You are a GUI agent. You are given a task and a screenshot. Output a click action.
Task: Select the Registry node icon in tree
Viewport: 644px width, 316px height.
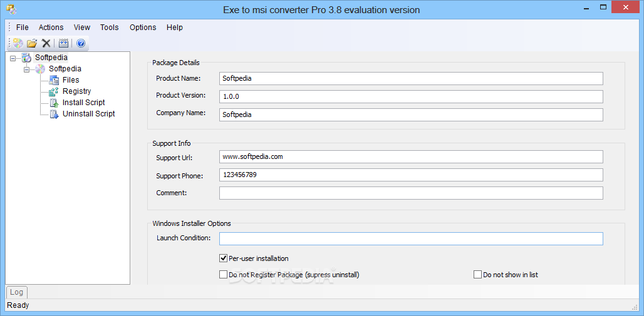coord(54,91)
